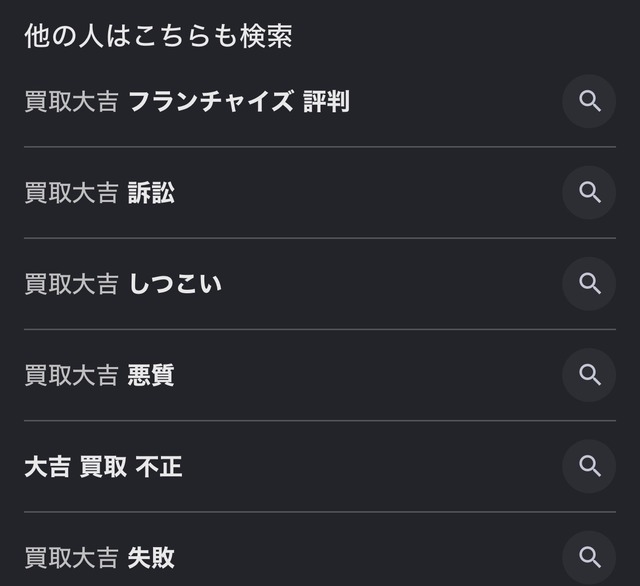This screenshot has width=640, height=586.
Task: Open the 買取大吉 しつこい suggestion
Action: click(320, 284)
